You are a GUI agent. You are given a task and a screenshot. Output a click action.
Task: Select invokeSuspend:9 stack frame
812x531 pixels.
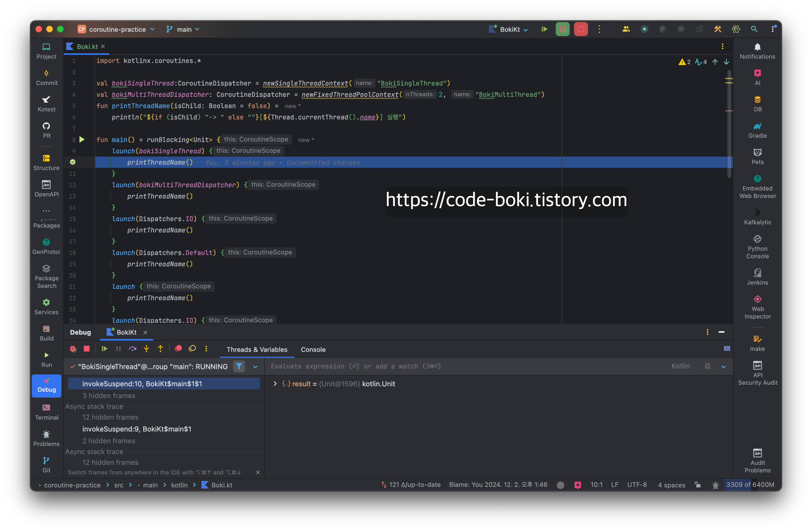coord(136,429)
